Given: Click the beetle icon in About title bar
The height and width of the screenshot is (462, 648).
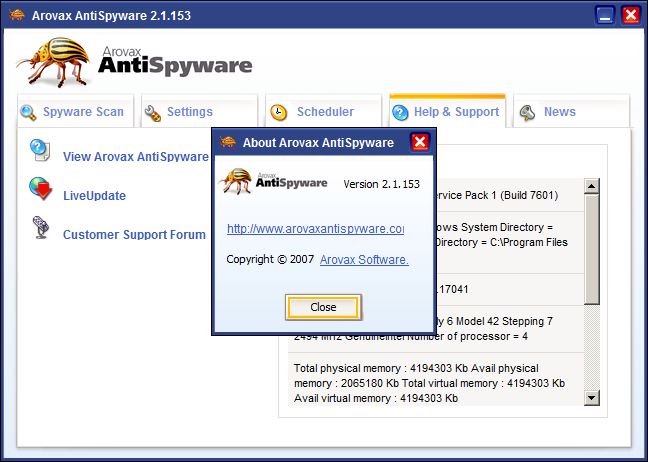Looking at the screenshot, I should pyautogui.click(x=228, y=142).
